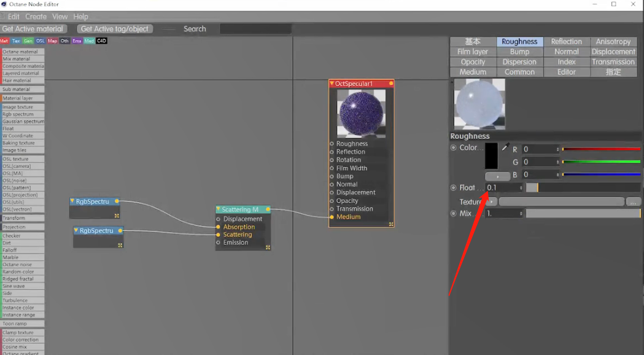Viewport: 644px width, 355px height.
Task: Click the Rotation input port on OctSpecular1
Action: (332, 160)
